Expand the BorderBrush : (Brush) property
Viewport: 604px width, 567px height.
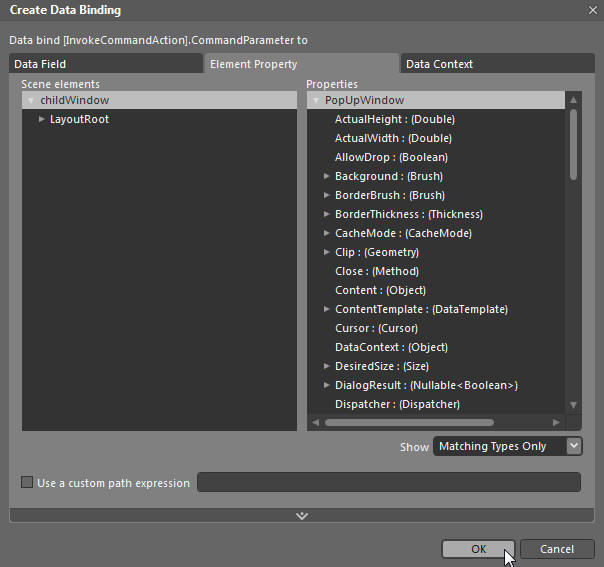coord(326,195)
